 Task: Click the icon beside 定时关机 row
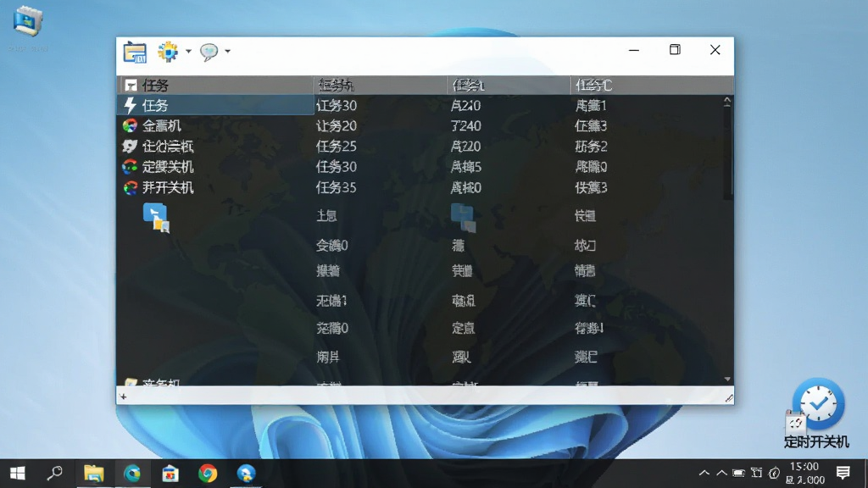click(x=130, y=167)
